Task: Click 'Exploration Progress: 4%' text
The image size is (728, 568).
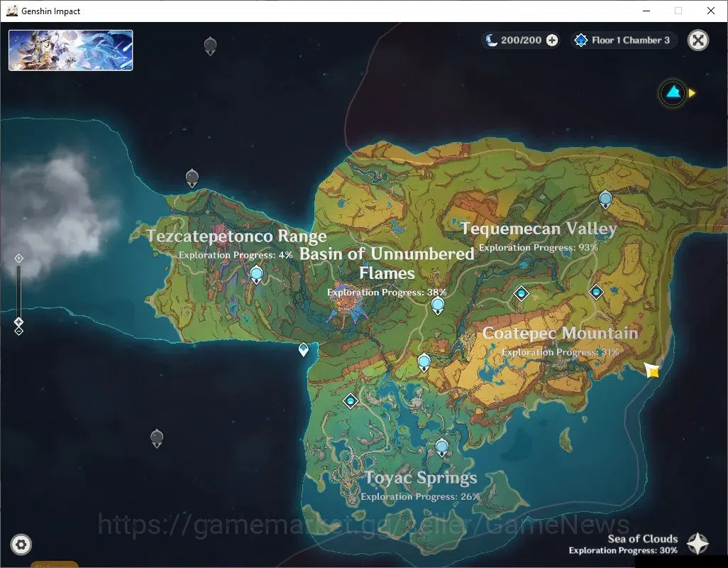Action: [236, 255]
